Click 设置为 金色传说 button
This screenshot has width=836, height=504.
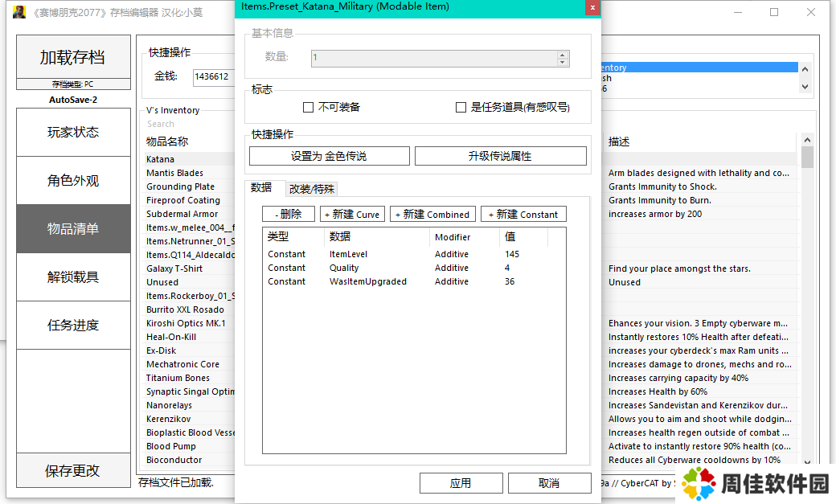click(x=329, y=156)
